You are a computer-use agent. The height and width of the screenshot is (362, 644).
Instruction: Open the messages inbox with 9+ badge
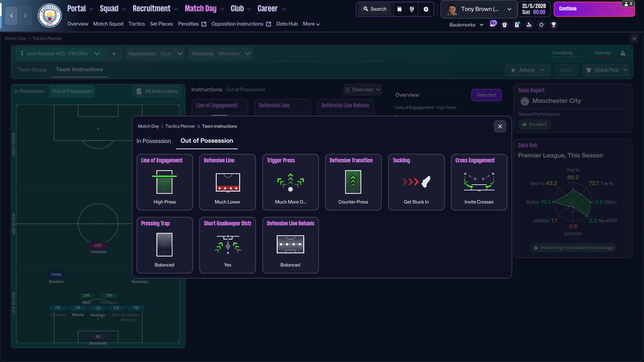(493, 24)
